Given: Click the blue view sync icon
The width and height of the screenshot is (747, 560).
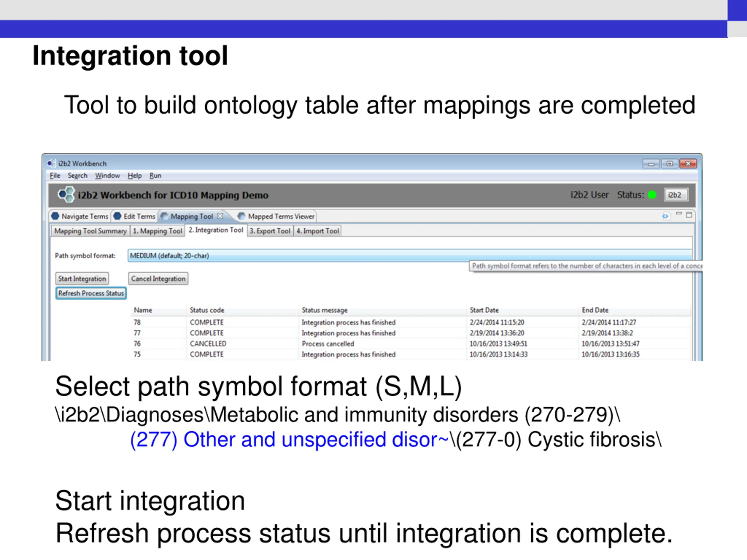Looking at the screenshot, I should pyautogui.click(x=665, y=216).
